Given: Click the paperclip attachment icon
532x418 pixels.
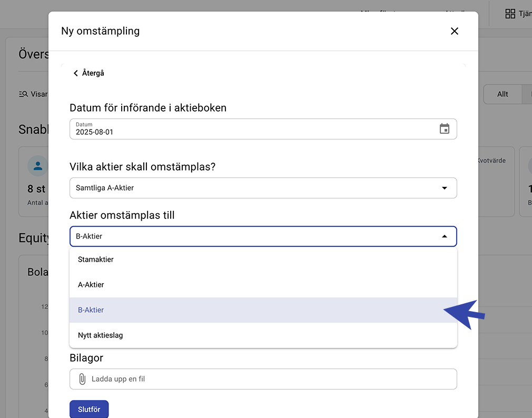Looking at the screenshot, I should tap(82, 379).
